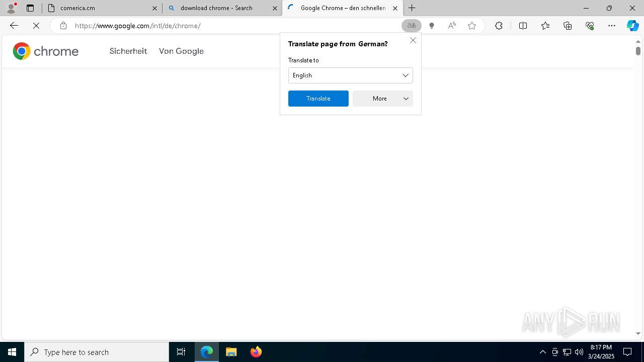Open the Edge profile icon
Image resolution: width=644 pixels, height=362 pixels.
(x=11, y=8)
